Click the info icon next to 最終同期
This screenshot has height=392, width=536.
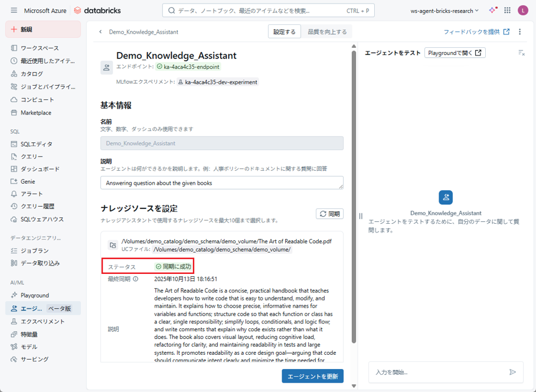136,279
